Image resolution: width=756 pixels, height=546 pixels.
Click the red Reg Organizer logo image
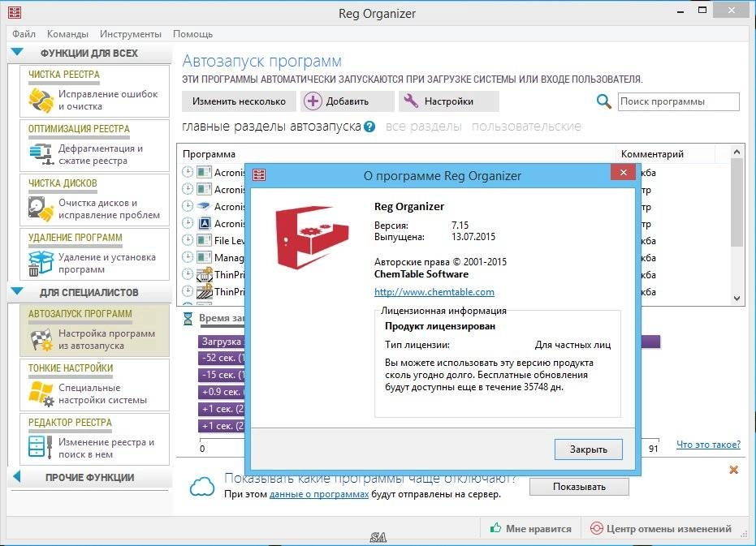tap(312, 237)
